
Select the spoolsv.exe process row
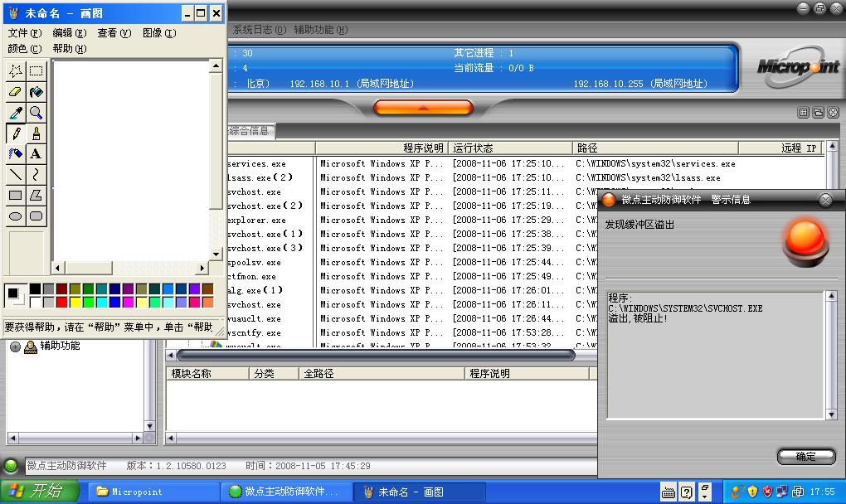coord(413,263)
